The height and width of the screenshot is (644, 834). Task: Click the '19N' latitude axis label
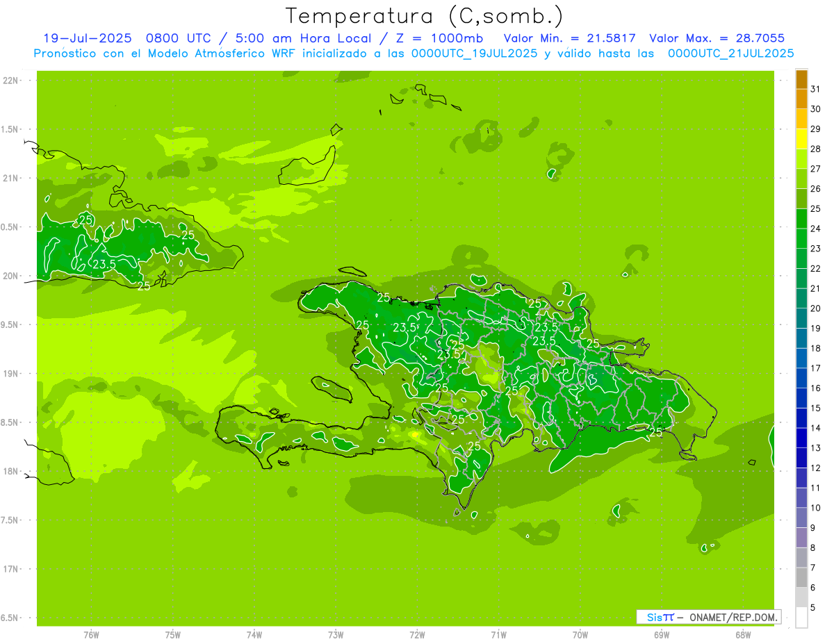click(10, 374)
